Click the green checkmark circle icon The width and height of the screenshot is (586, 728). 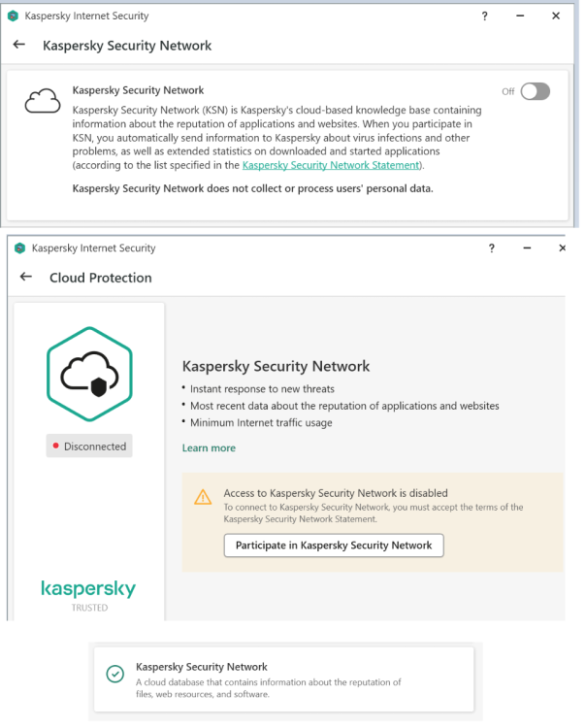click(115, 674)
